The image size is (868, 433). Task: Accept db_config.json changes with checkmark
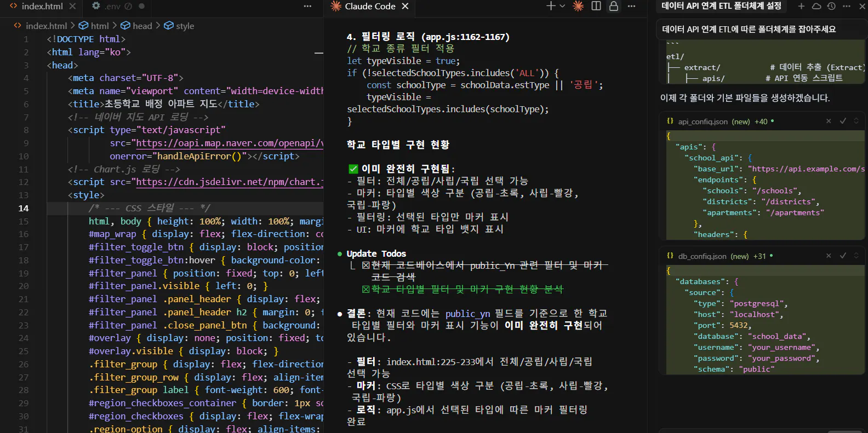pyautogui.click(x=843, y=256)
